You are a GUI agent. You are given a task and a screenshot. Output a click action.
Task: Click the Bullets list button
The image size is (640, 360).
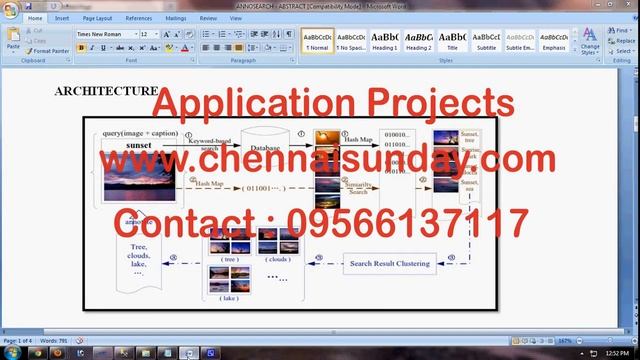pyautogui.click(x=207, y=34)
